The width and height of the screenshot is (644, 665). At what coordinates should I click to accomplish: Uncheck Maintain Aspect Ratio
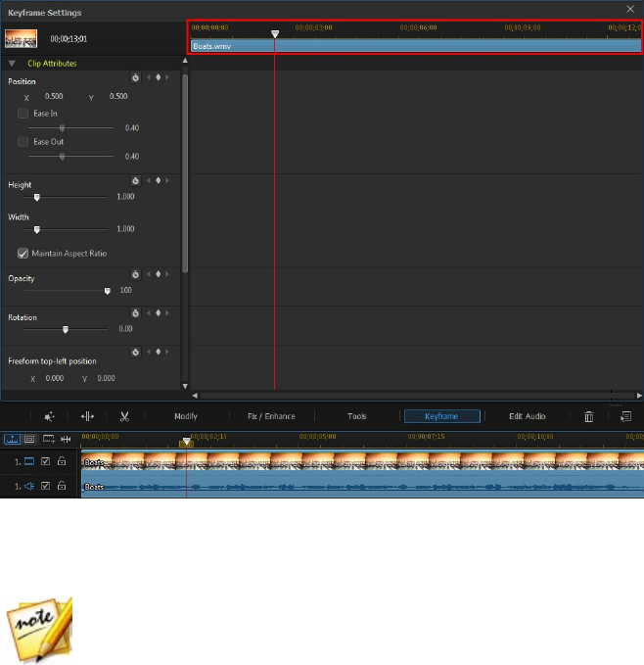point(23,254)
